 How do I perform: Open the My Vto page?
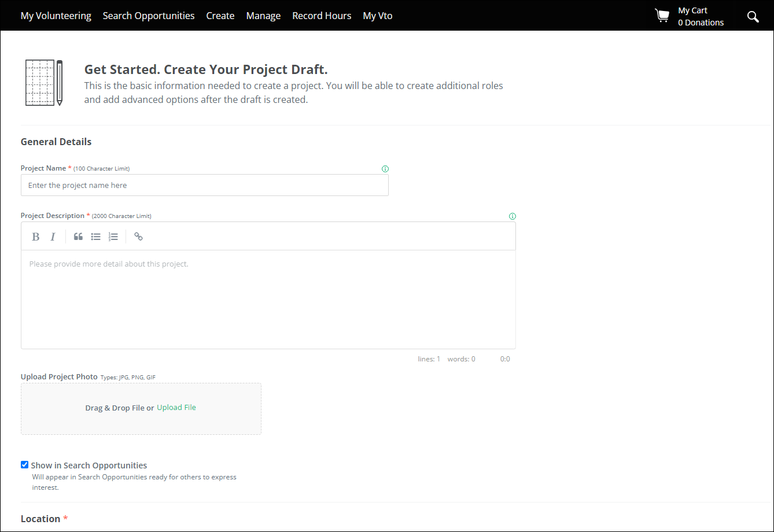(378, 16)
